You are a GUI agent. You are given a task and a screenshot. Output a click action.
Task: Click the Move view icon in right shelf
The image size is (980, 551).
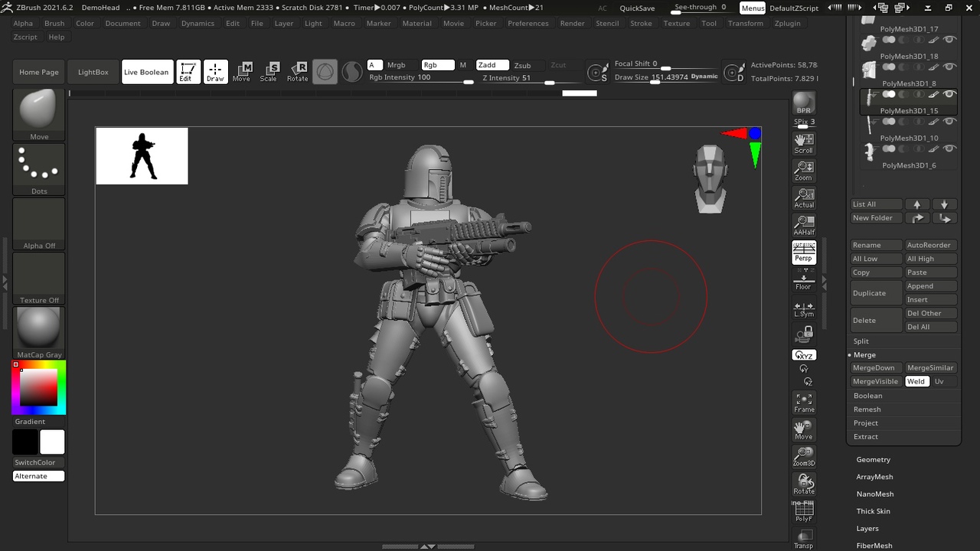click(x=804, y=430)
